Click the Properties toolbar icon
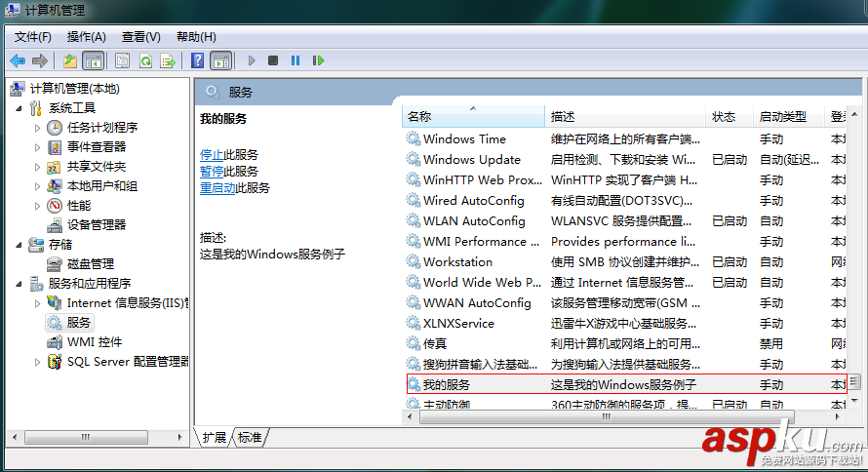Screen dimensions: 868x472 coord(122,60)
